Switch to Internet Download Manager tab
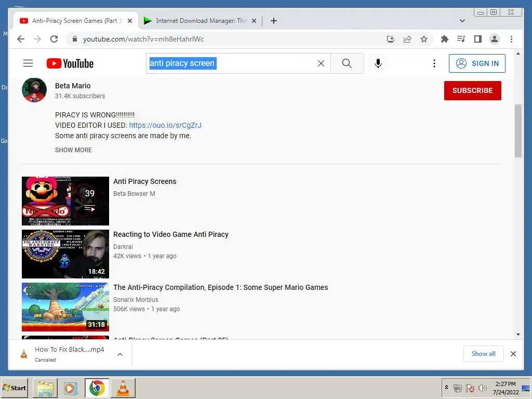The width and height of the screenshot is (532, 399). click(x=200, y=21)
